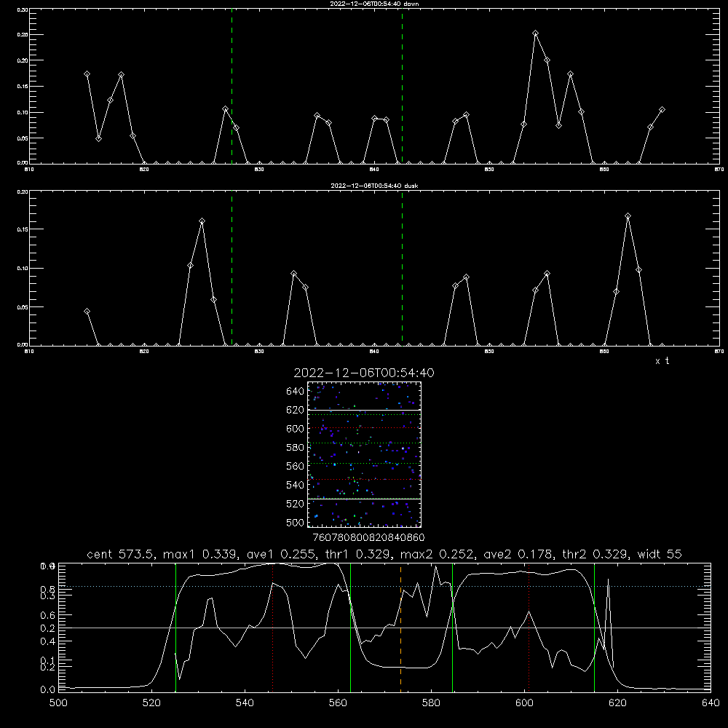Image resolution: width=728 pixels, height=728 pixels.
Task: Click the right green dashed line in dusk plot
Action: 402,268
